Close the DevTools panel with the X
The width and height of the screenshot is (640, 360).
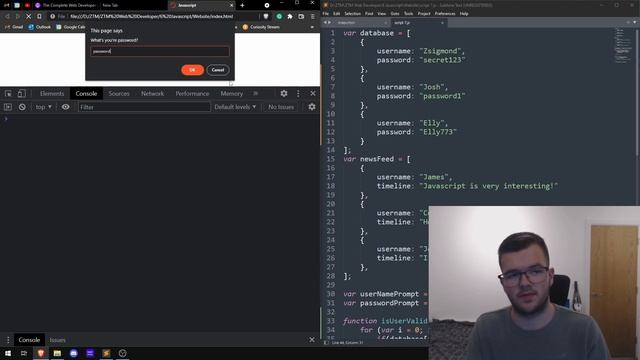click(x=313, y=93)
